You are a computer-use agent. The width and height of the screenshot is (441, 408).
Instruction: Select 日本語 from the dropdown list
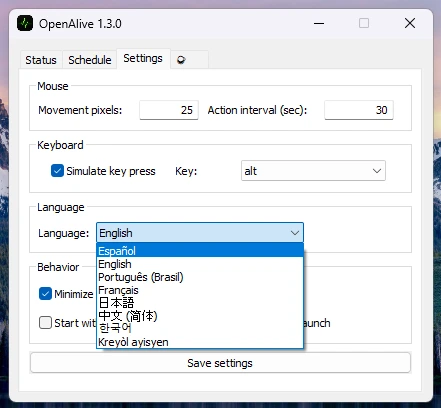pos(200,303)
